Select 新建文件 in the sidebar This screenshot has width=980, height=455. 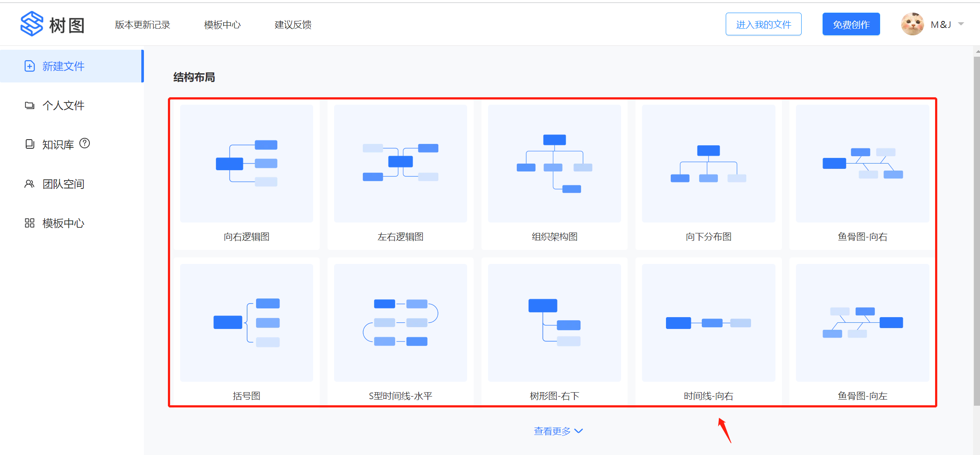click(72, 66)
